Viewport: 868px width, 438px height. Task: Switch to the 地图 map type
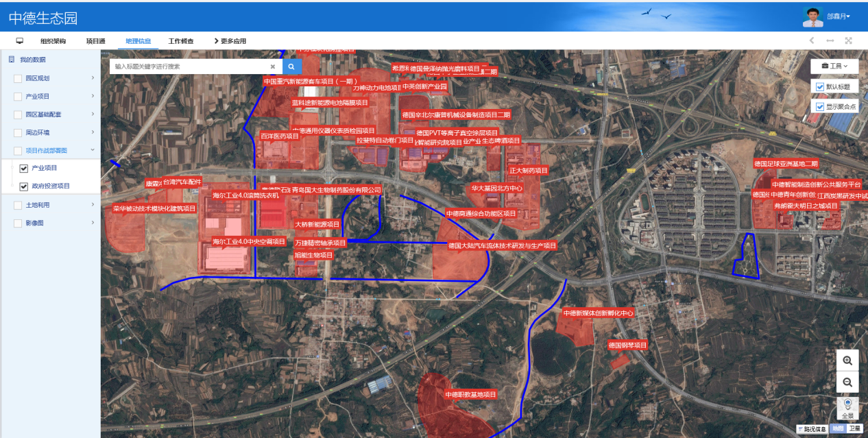click(839, 429)
